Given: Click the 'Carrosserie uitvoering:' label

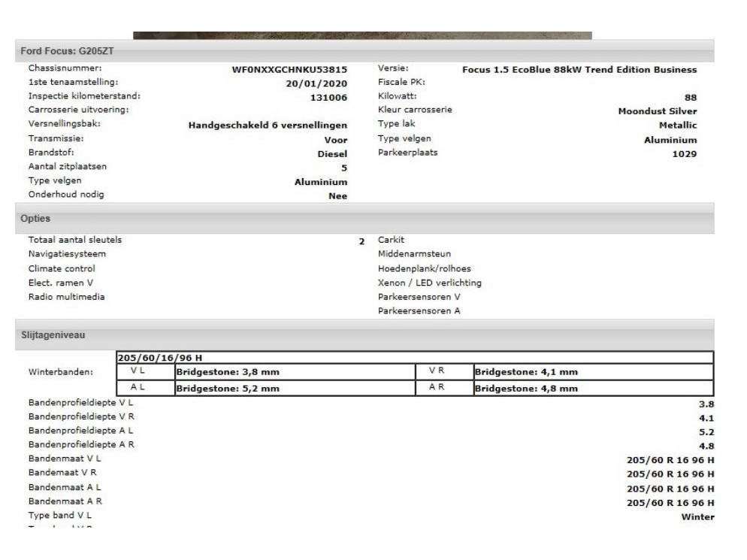Looking at the screenshot, I should [79, 110].
